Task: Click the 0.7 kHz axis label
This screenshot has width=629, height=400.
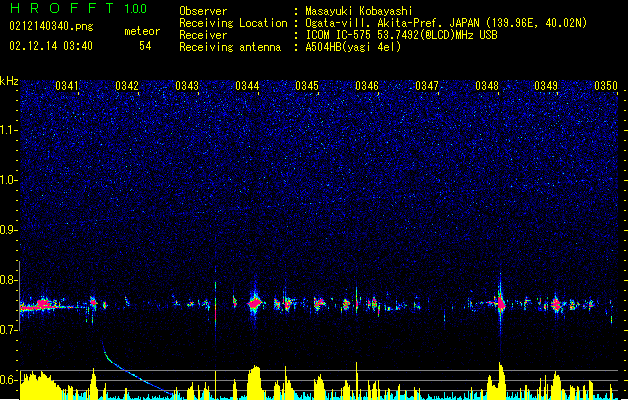Action: [9, 330]
